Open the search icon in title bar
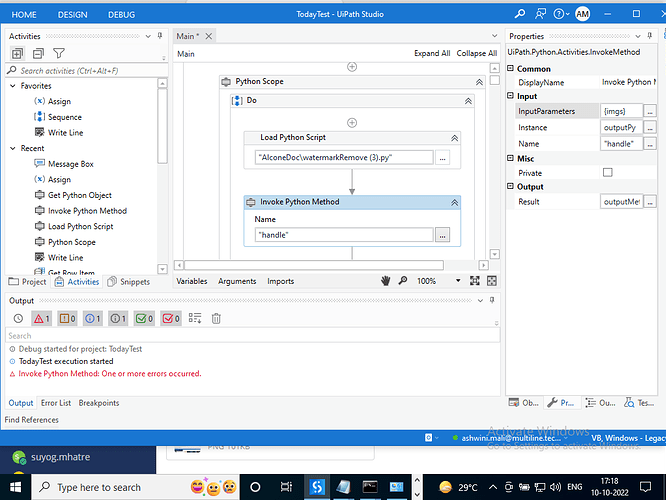 click(519, 14)
